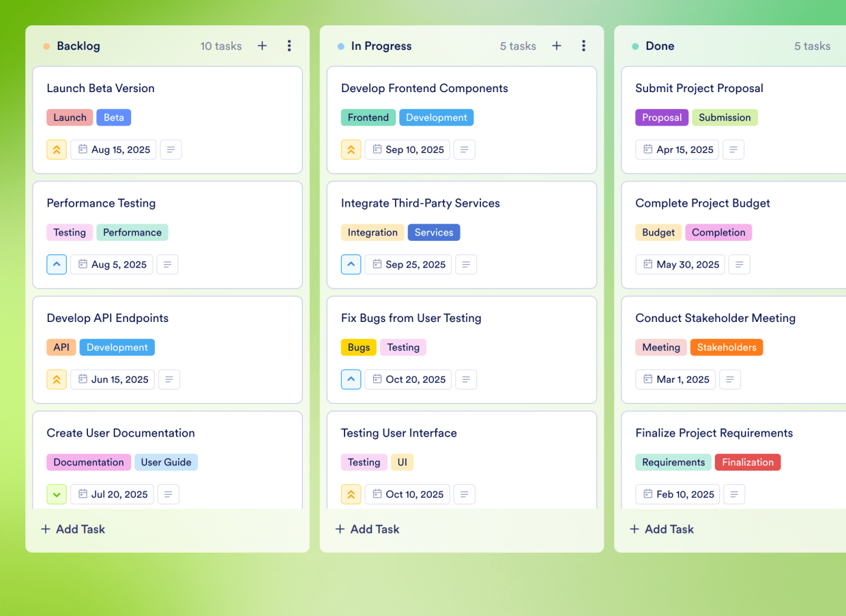Open the description icon on Complete Project Budget
Viewport: 846px width, 616px height.
739,264
